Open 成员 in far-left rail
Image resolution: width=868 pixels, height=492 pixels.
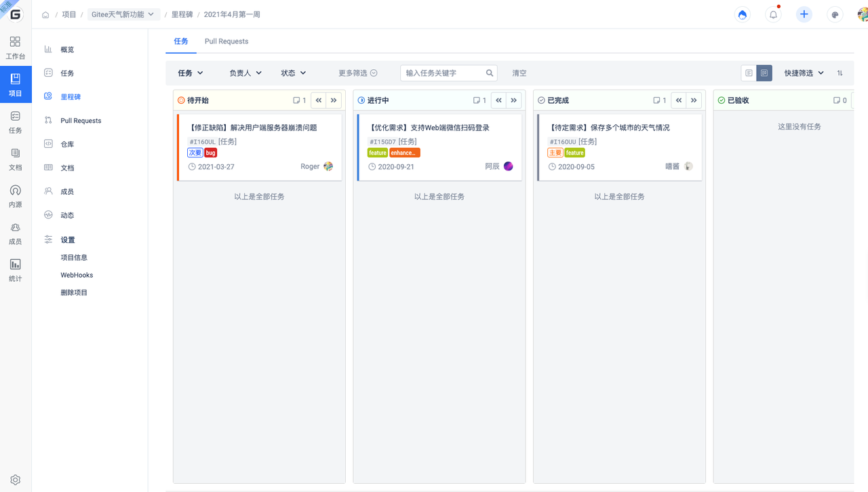pos(15,233)
